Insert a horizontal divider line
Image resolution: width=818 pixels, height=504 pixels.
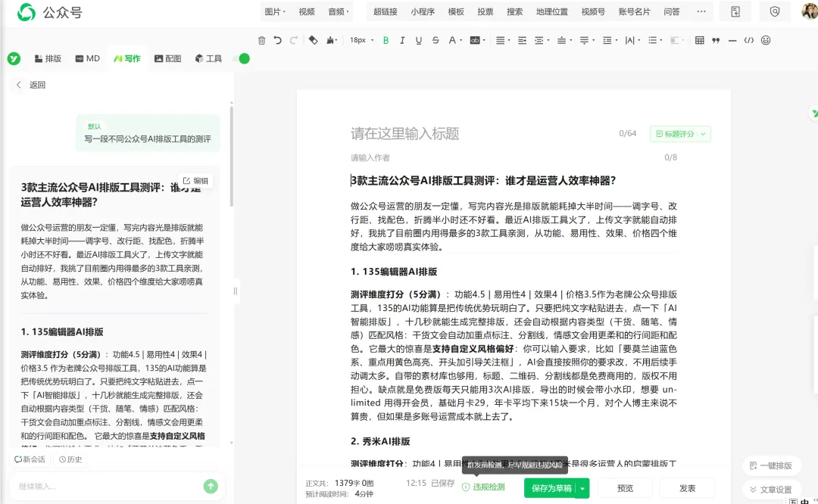732,40
